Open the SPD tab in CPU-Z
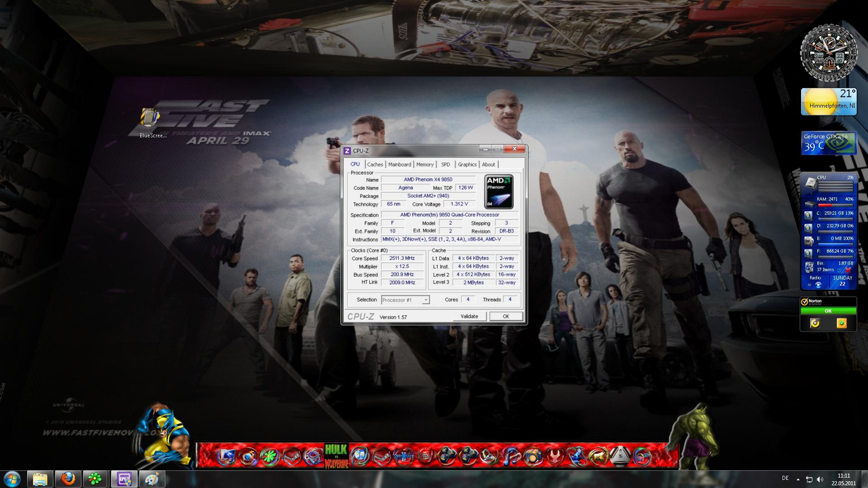Screen dimensions: 868x488 click(446, 165)
